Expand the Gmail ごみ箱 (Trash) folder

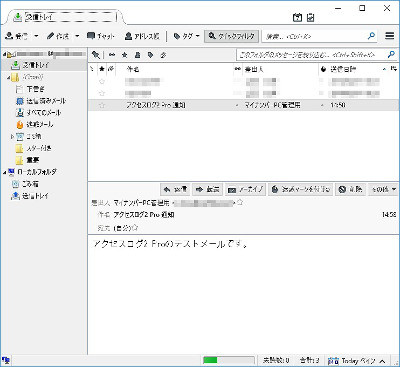coord(12,136)
